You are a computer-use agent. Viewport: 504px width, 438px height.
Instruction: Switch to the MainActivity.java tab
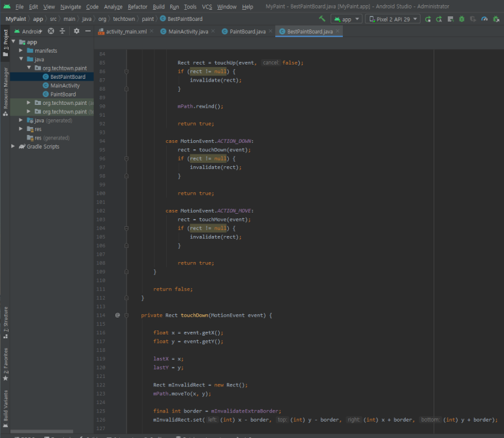(187, 31)
